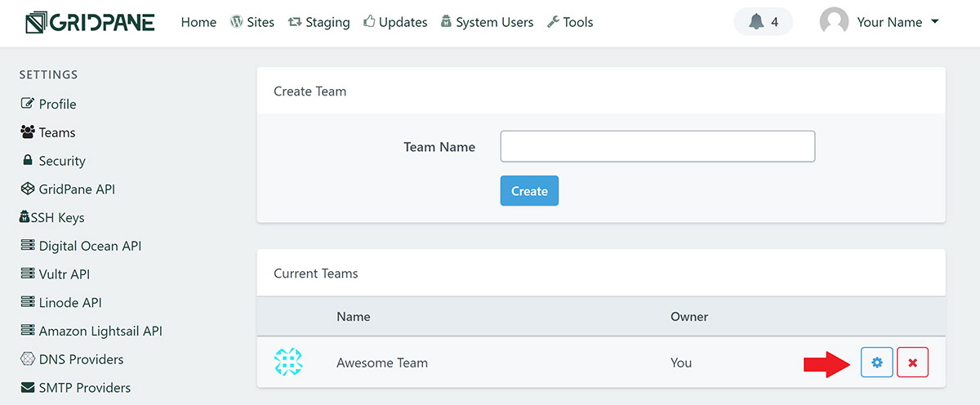Go to System Users page

[x=487, y=22]
